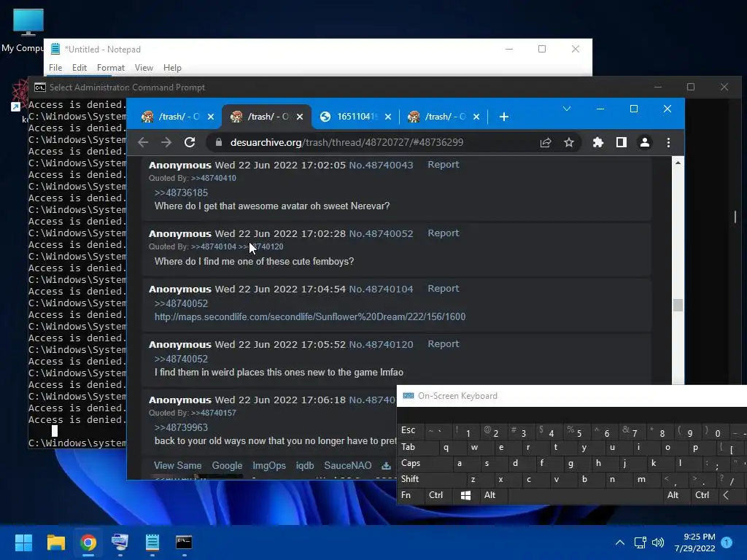
Task: Click the q key on On-Screen Keyboard
Action: pyautogui.click(x=446, y=447)
